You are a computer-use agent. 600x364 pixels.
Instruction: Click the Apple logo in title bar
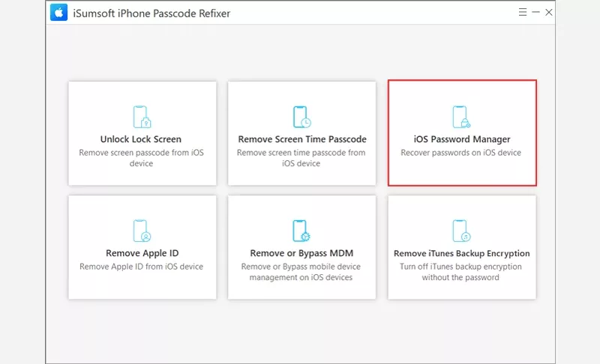(57, 13)
